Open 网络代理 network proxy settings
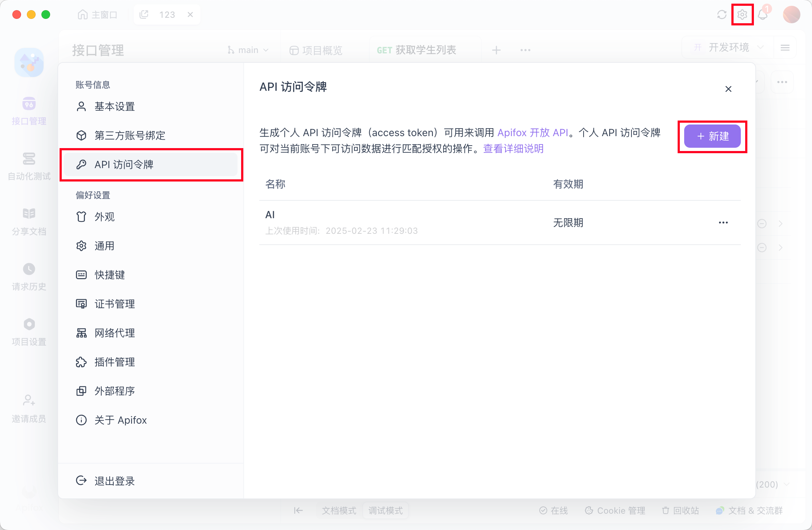The width and height of the screenshot is (812, 530). pyautogui.click(x=114, y=333)
